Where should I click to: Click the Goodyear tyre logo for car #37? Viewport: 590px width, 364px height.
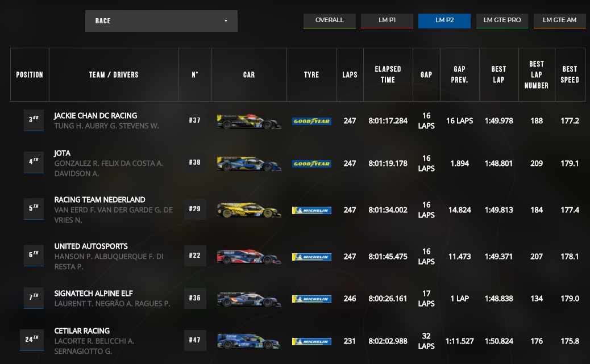[x=311, y=121]
